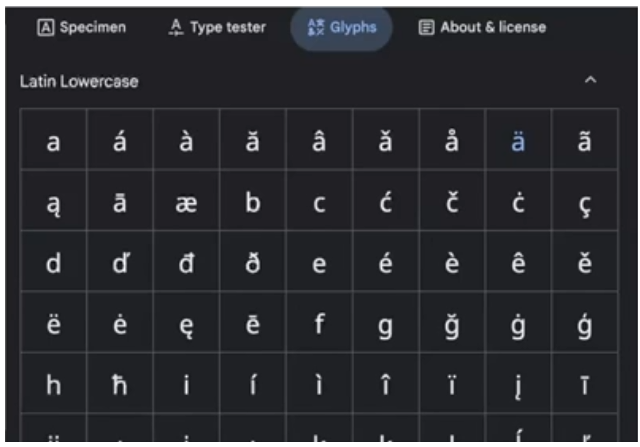Open the About & license tab
Image resolution: width=640 pixels, height=447 pixels.
click(483, 27)
